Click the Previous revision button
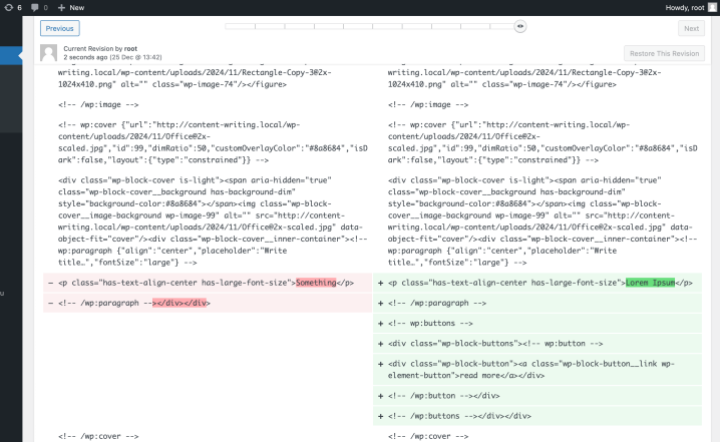 (59, 29)
